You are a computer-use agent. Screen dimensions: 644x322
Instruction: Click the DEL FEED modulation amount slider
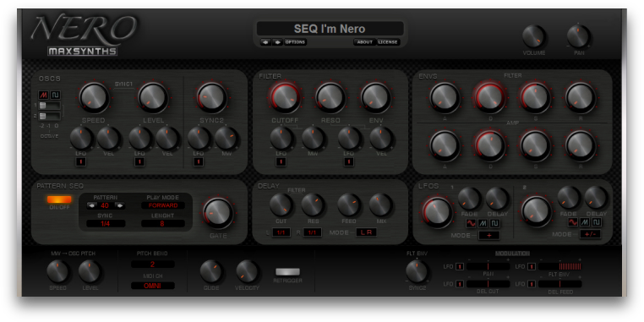pos(559,284)
